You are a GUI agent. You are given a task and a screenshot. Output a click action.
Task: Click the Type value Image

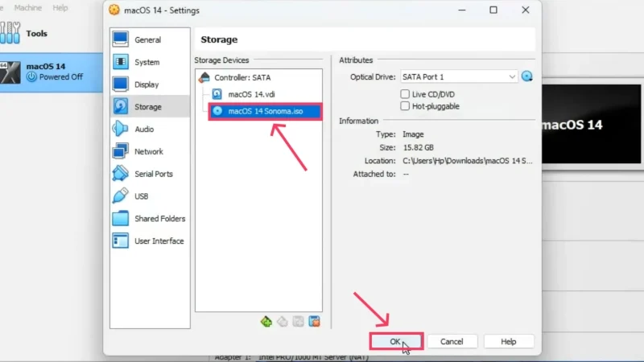tap(413, 134)
